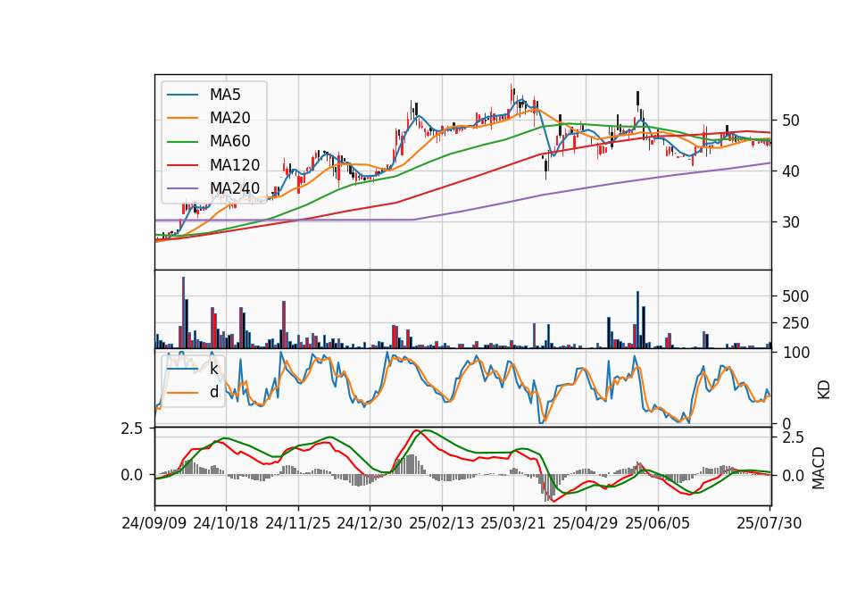Click the tall volume spike in late May 2025
857x616 pixels.
637,320
